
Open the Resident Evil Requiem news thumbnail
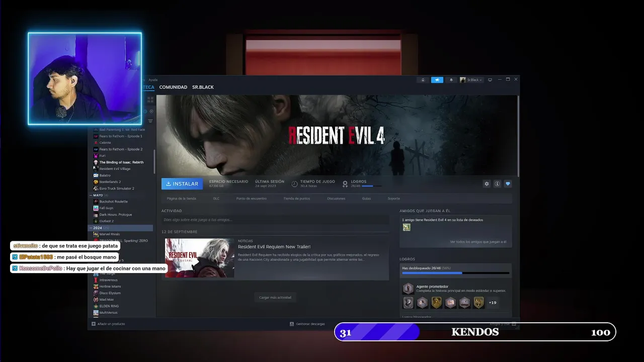click(x=200, y=258)
